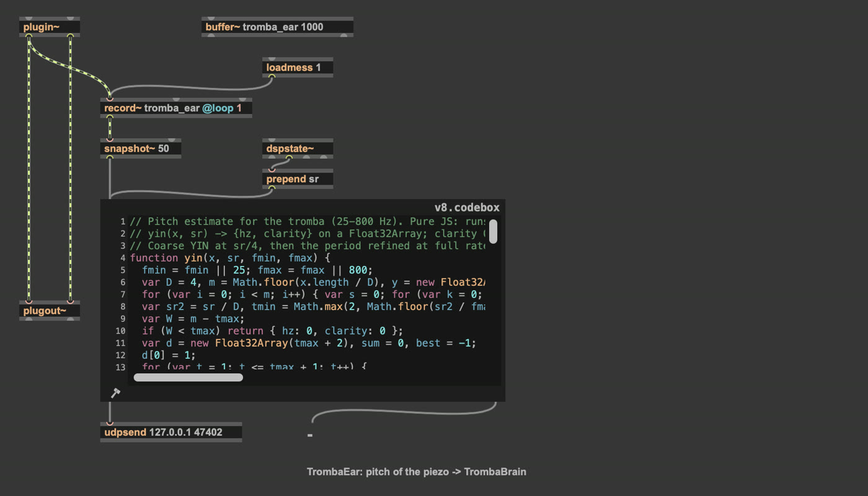Click code line 12 d[0] = 1;

pos(169,355)
